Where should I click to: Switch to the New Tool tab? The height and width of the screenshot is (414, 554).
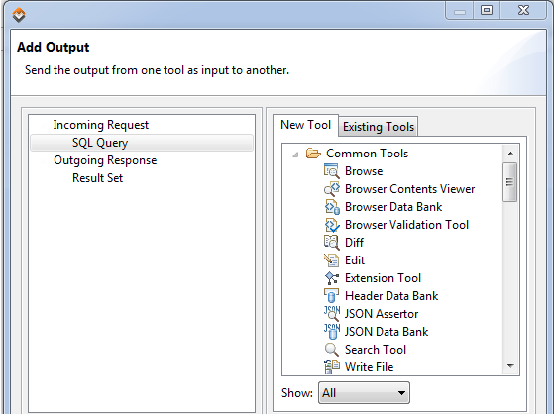305,125
